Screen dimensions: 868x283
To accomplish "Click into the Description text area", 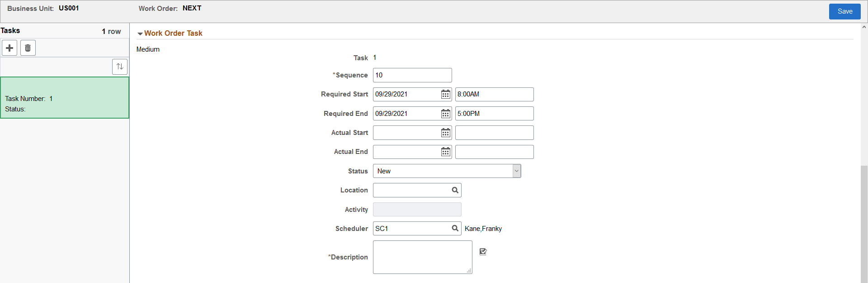I will [423, 257].
